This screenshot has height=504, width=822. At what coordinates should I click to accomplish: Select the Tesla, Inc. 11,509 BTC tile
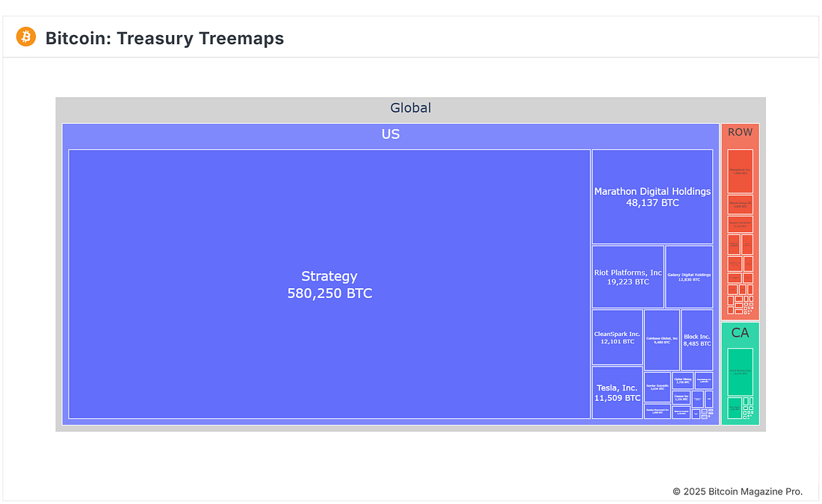pos(617,393)
